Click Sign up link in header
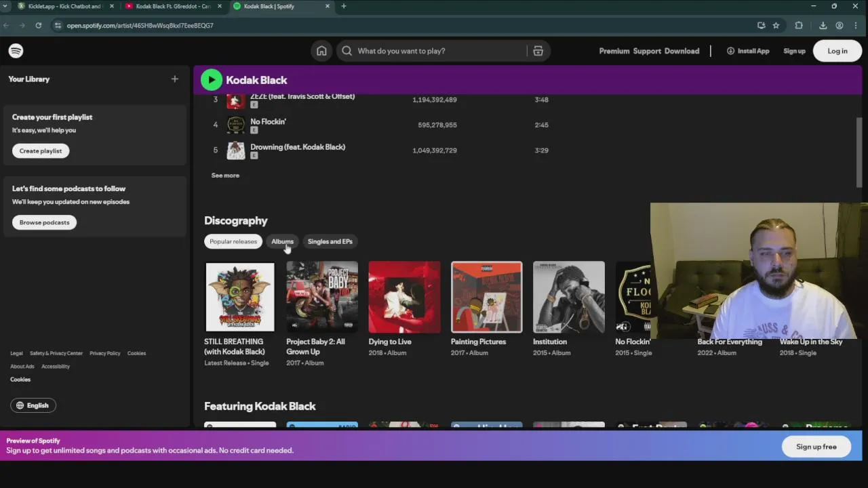The height and width of the screenshot is (488, 868). 794,51
